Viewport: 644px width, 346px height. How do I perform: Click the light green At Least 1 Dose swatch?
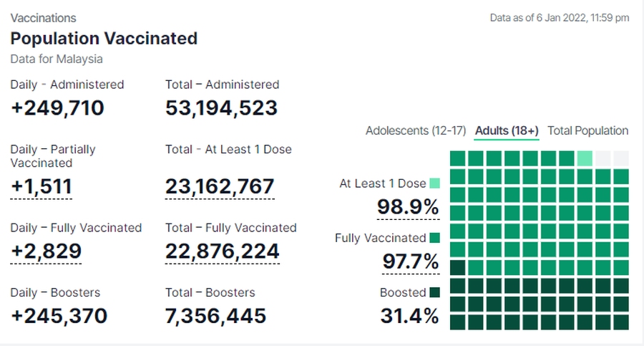(434, 183)
